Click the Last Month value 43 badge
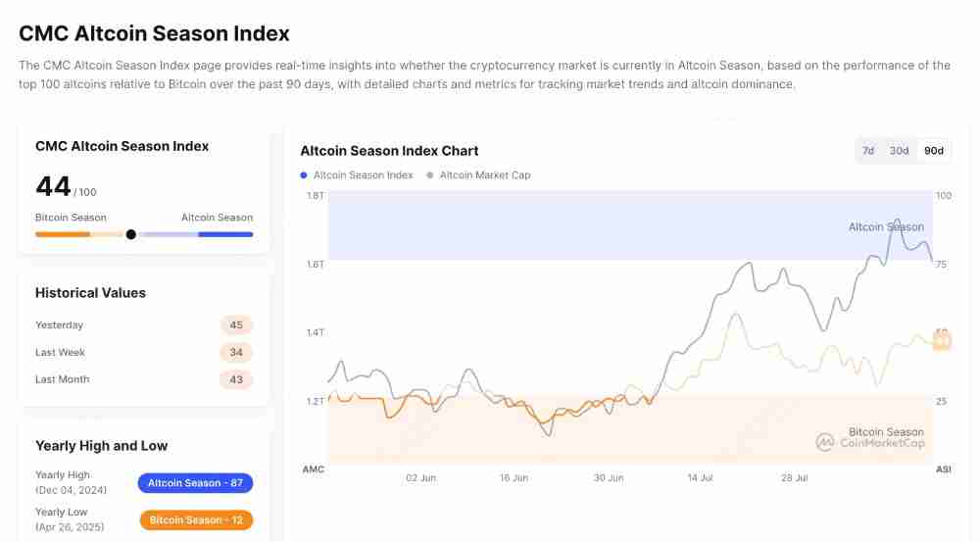Viewport: 980px width, 542px height. 236,379
